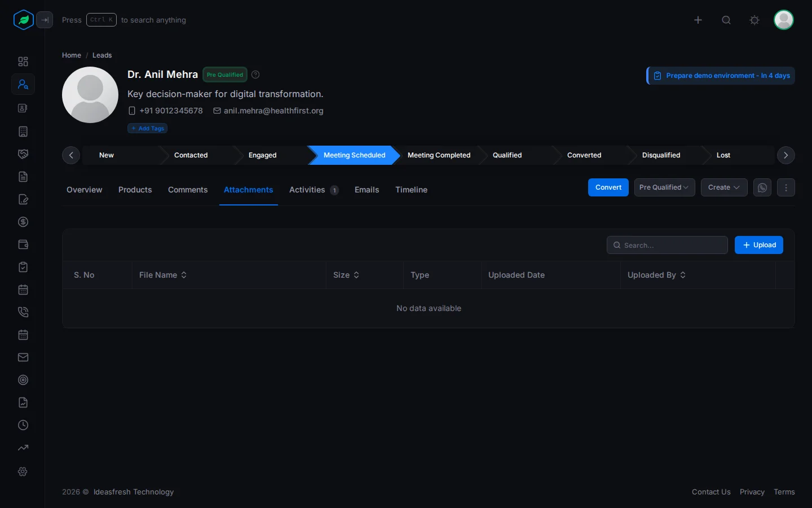The width and height of the screenshot is (812, 508).
Task: Open the envelope mail sidebar icon
Action: click(x=23, y=357)
